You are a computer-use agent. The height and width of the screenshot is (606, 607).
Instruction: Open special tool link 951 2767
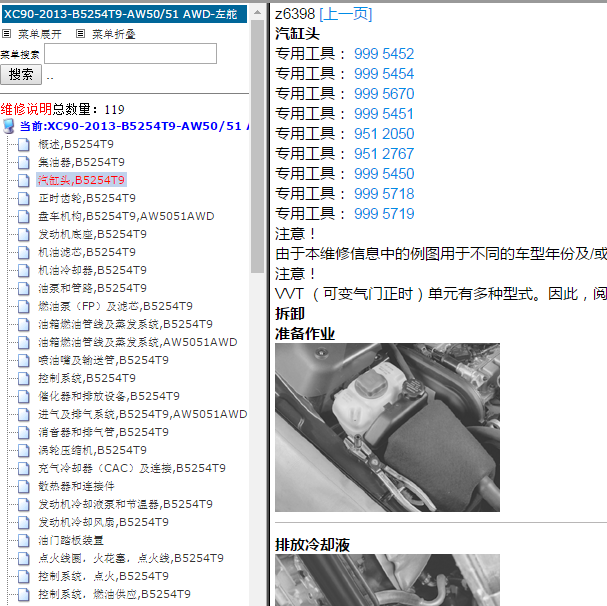384,154
